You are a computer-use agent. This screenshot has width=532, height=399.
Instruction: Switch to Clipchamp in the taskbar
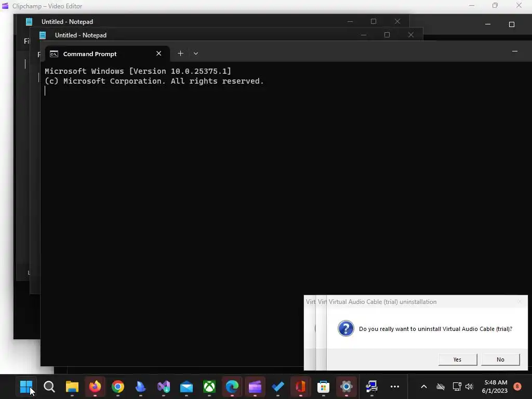255,386
